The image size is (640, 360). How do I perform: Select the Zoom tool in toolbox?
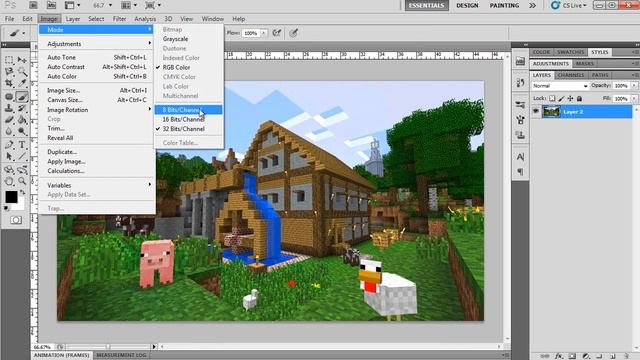[x=22, y=182]
